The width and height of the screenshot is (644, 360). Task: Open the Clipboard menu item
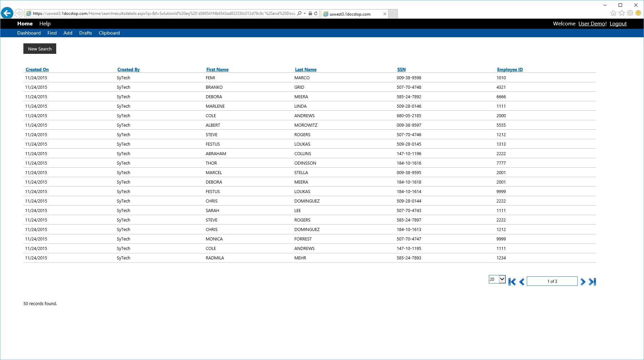[109, 33]
